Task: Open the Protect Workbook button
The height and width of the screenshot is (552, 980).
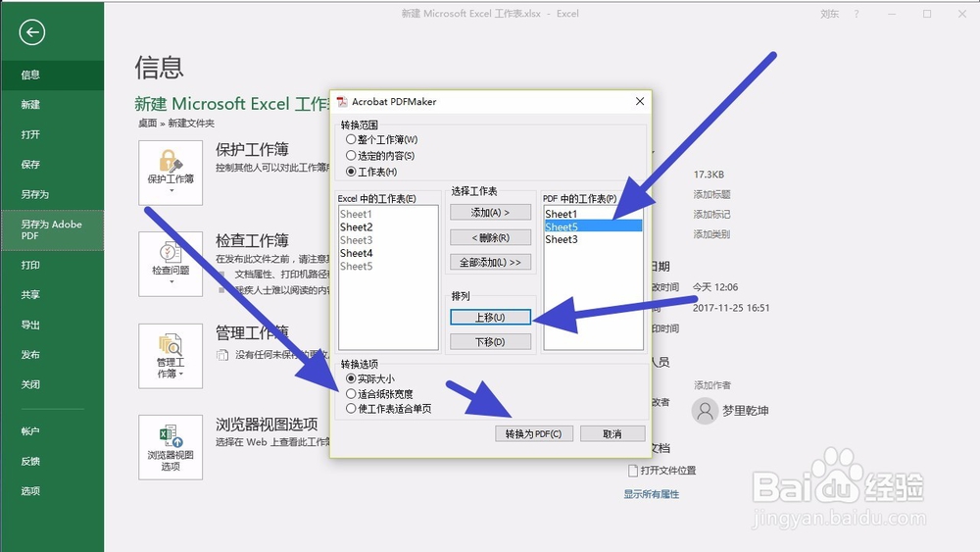Action: pyautogui.click(x=171, y=172)
